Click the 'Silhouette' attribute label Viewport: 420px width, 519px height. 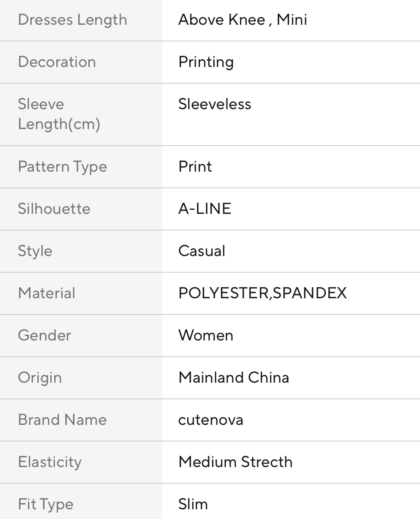point(54,209)
